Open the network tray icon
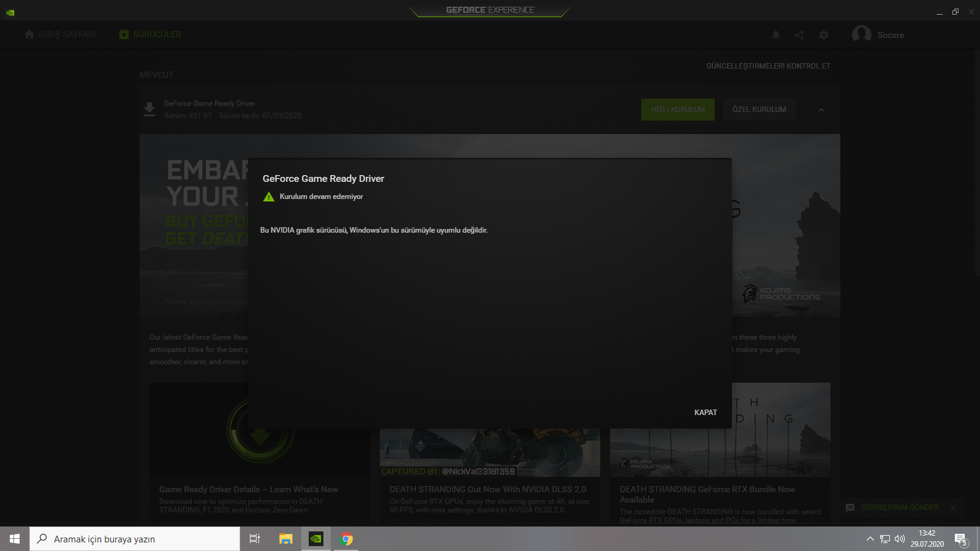The width and height of the screenshot is (980, 551). (x=885, y=539)
